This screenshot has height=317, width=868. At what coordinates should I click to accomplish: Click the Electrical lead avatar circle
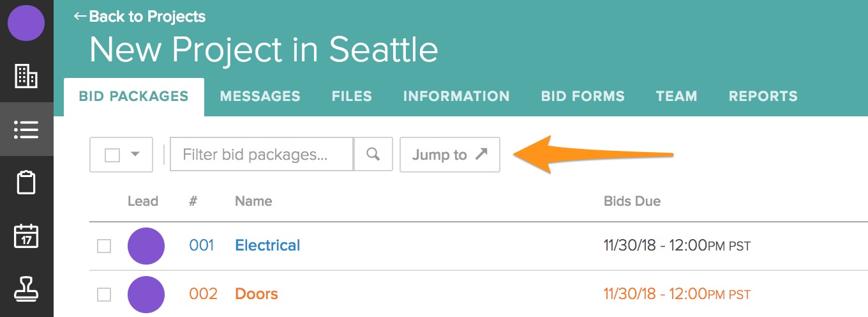146,246
